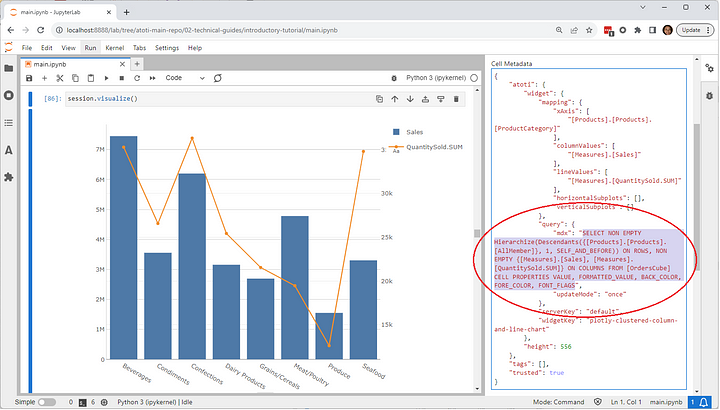Open the render-with-nbconvert toolbar icon
Screen dimensions: 720x410
coord(218,78)
